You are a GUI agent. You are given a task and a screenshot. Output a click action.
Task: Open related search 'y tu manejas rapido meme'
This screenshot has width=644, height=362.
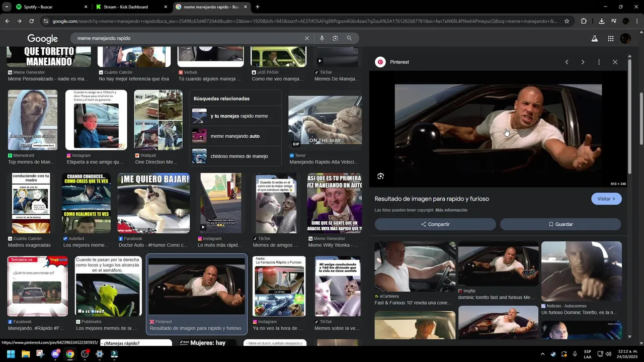[x=235, y=116]
